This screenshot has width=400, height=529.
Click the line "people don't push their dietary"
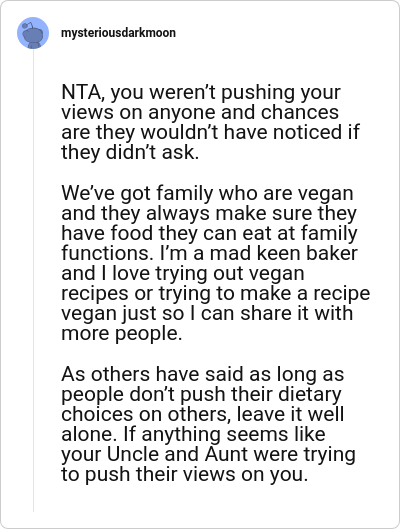coord(201,394)
